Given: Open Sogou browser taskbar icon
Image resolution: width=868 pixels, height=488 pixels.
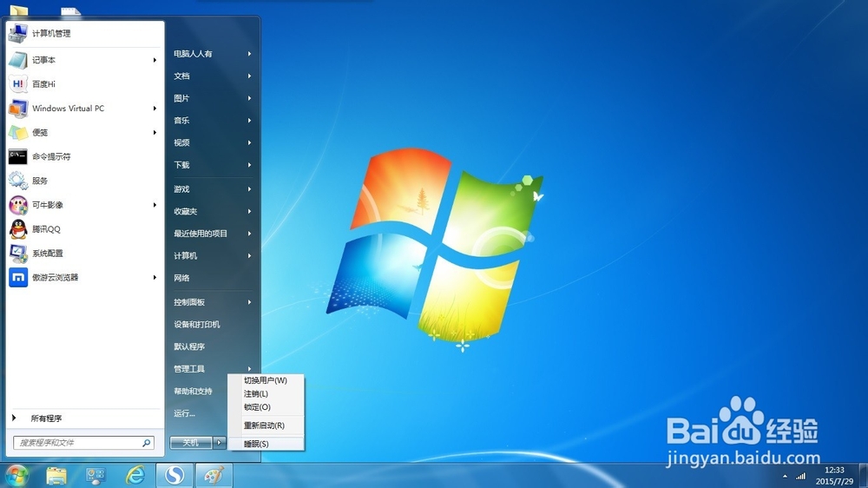Looking at the screenshot, I should (x=174, y=476).
